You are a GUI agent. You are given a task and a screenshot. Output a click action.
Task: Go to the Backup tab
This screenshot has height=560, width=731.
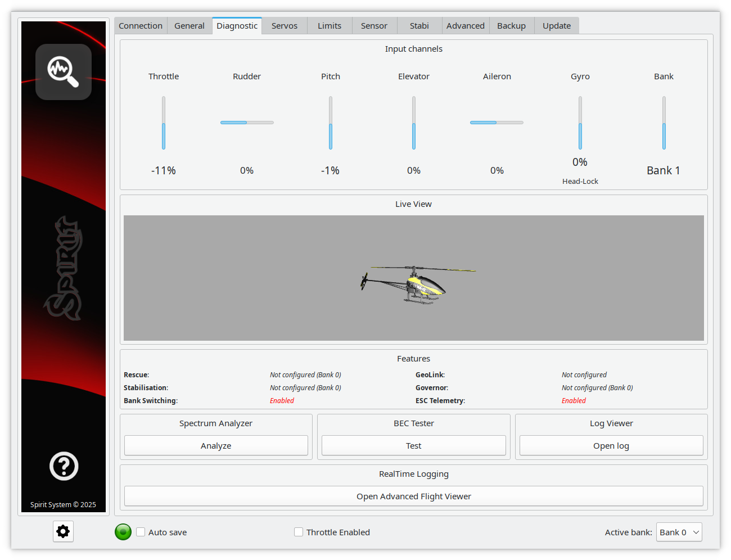tap(511, 26)
